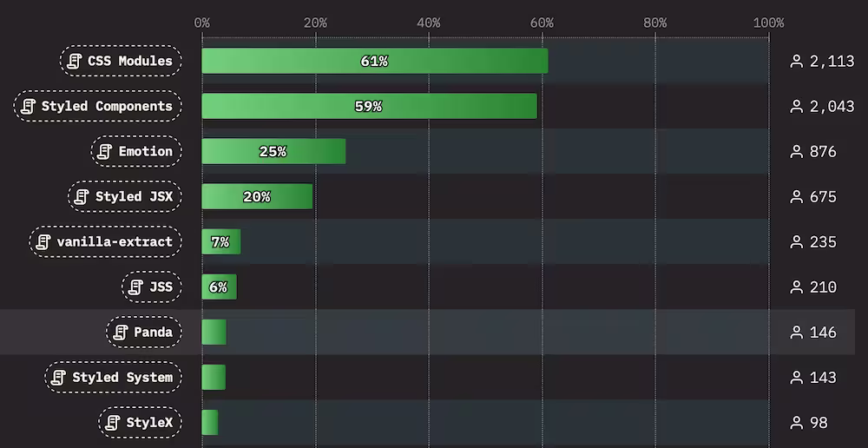Click the 59% Styled Components bar
868x448 pixels.
pos(369,107)
